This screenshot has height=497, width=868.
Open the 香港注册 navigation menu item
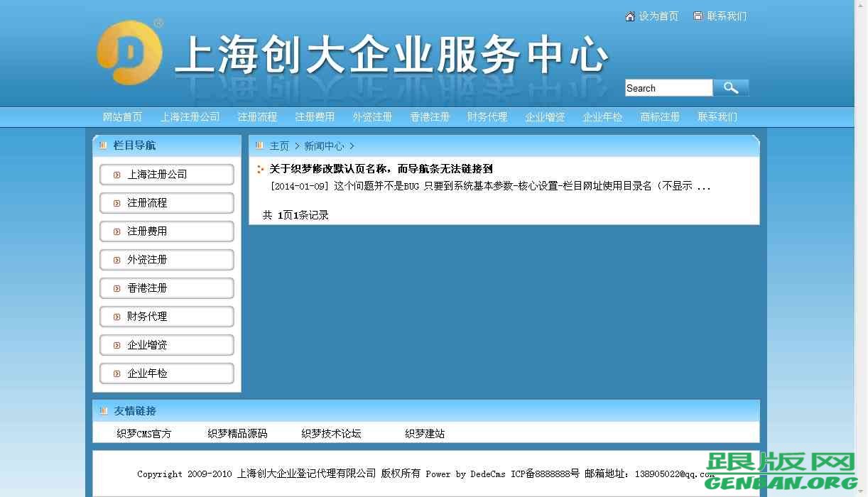[430, 116]
